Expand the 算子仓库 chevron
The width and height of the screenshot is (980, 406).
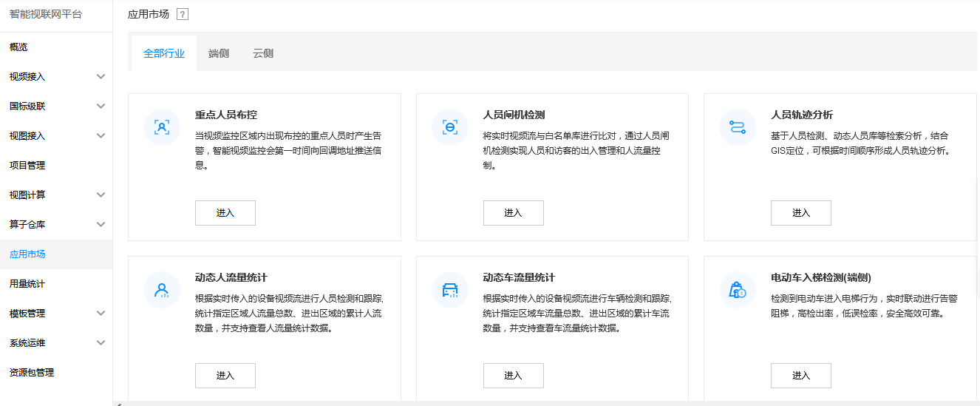(101, 225)
